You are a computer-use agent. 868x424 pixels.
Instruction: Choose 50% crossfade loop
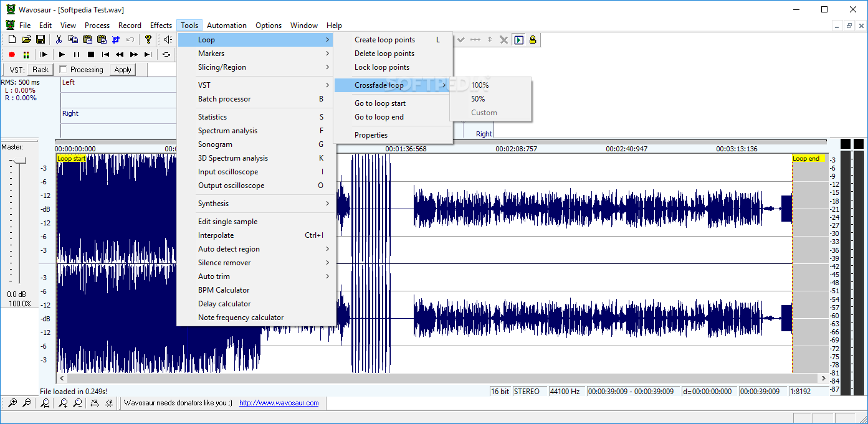point(490,99)
